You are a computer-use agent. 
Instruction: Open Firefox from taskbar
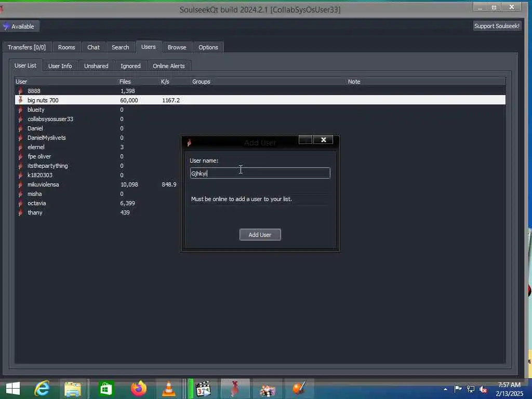(x=138, y=389)
